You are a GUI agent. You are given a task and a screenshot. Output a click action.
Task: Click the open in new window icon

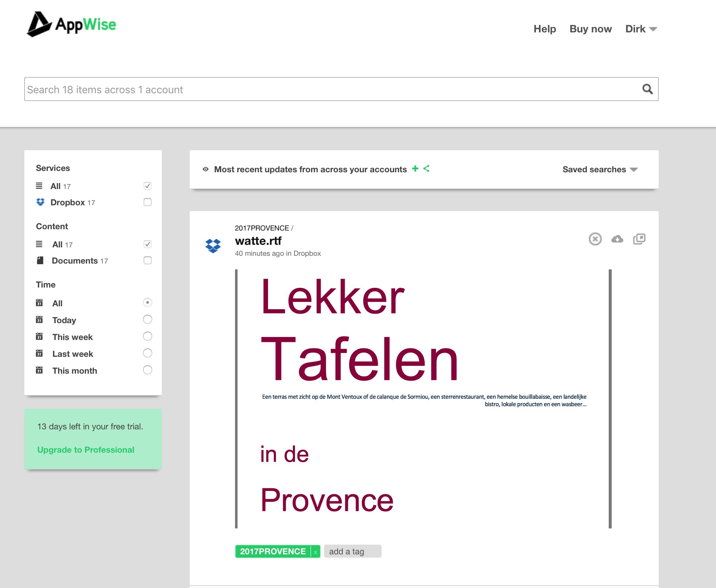tap(639, 239)
